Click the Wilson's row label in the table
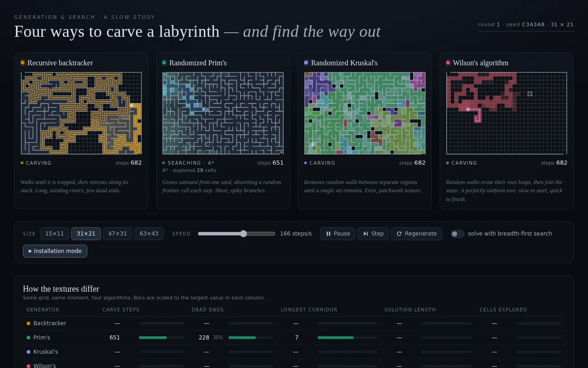The height and width of the screenshot is (368, 588). tap(45, 366)
